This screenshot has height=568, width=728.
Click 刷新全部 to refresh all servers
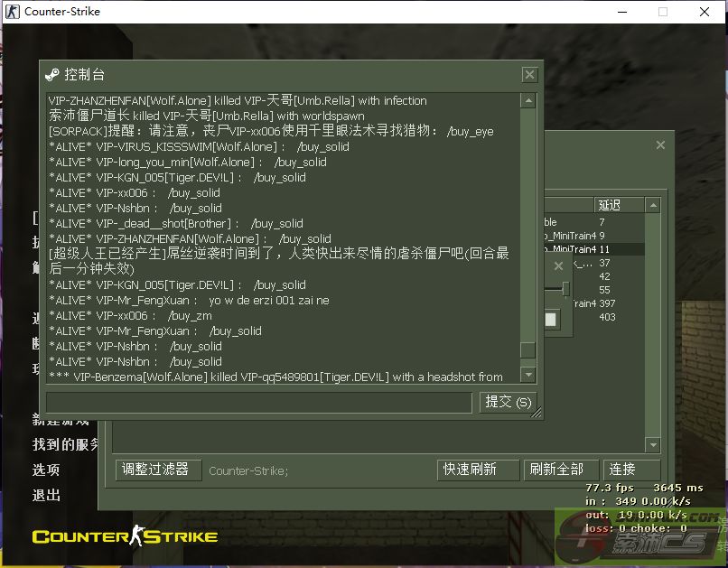561,470
